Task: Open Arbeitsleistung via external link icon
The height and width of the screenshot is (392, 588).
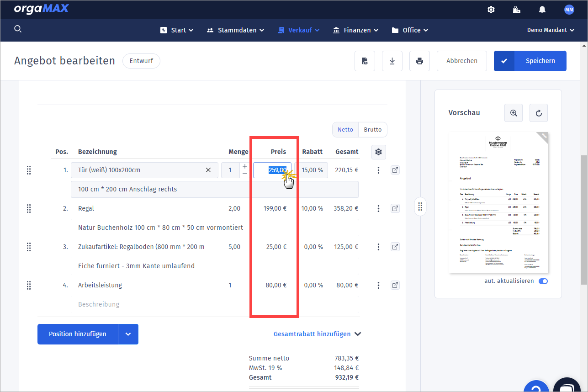Action: [x=395, y=285]
